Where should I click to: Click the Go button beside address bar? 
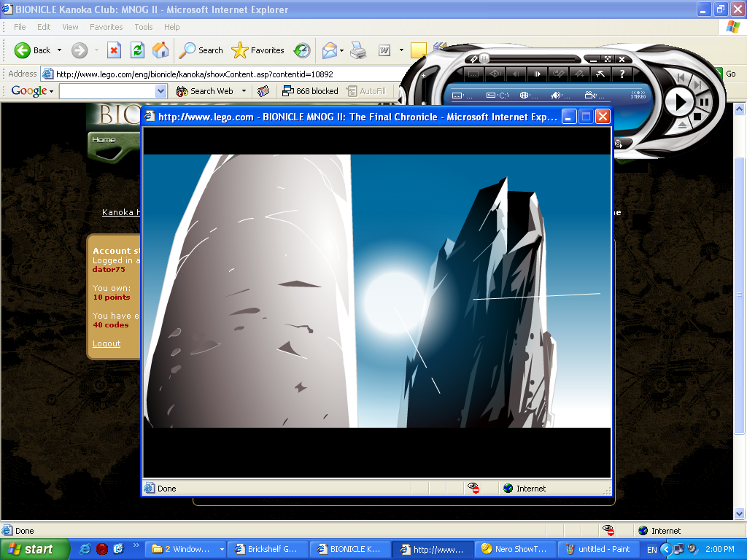(729, 74)
